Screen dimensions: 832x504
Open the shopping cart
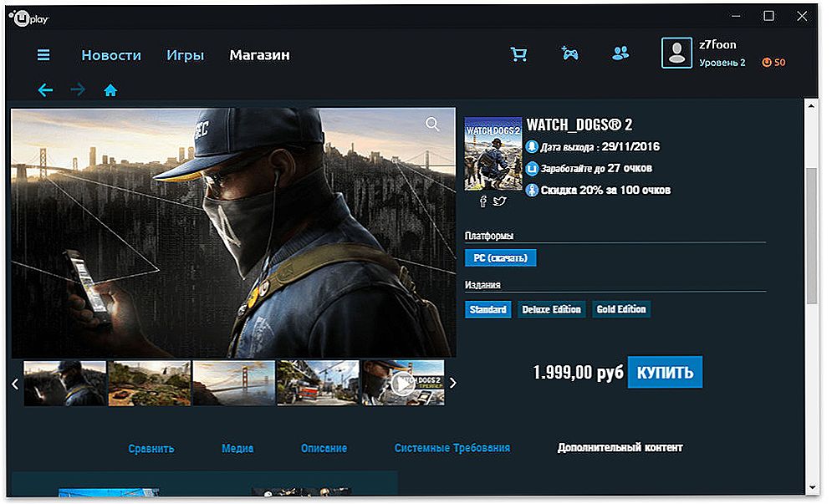click(518, 54)
